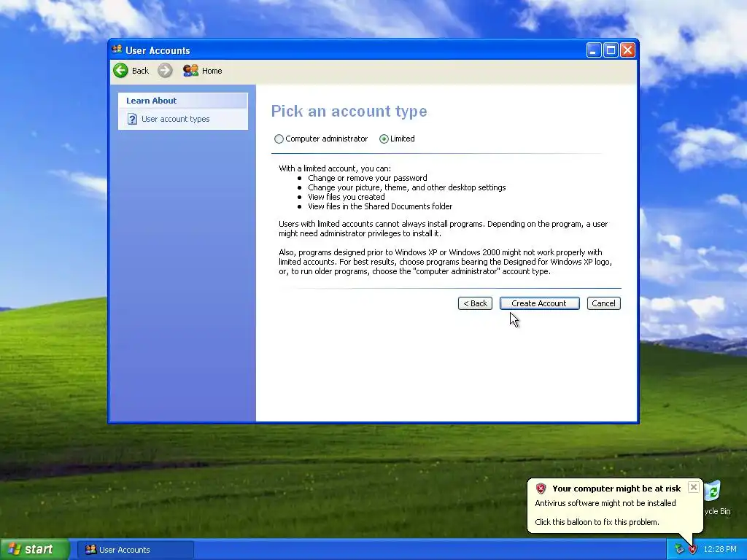Close the security warning balloon
Image resolution: width=747 pixels, height=560 pixels.
[694, 487]
